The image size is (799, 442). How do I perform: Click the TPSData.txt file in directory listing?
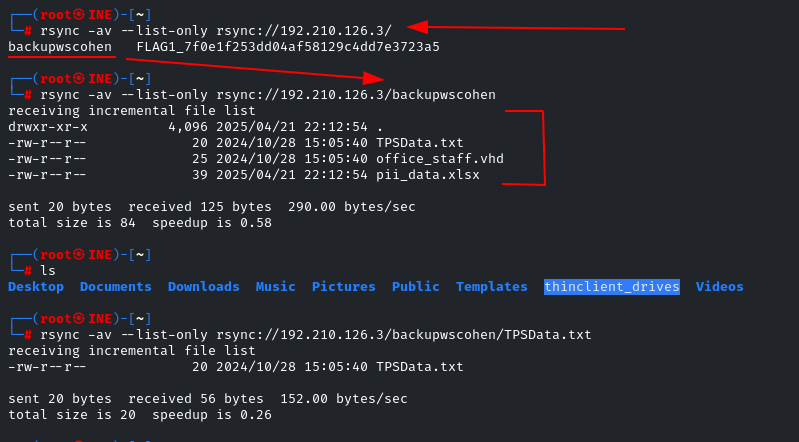point(420,143)
